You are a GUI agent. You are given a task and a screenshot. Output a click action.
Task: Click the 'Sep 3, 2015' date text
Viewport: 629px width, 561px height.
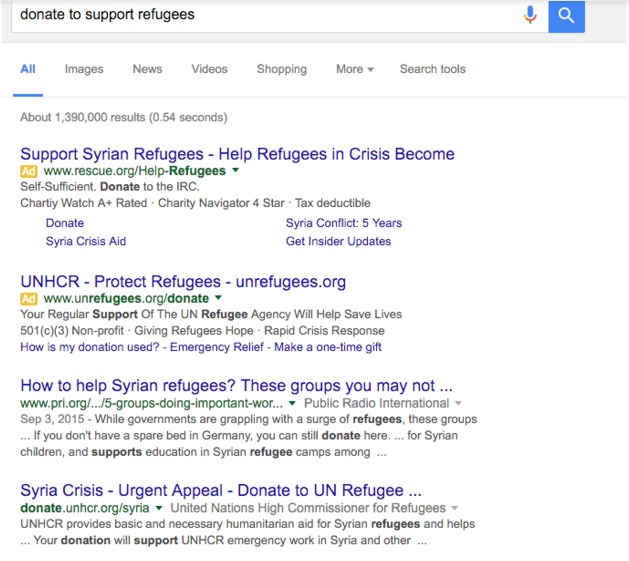tap(52, 419)
